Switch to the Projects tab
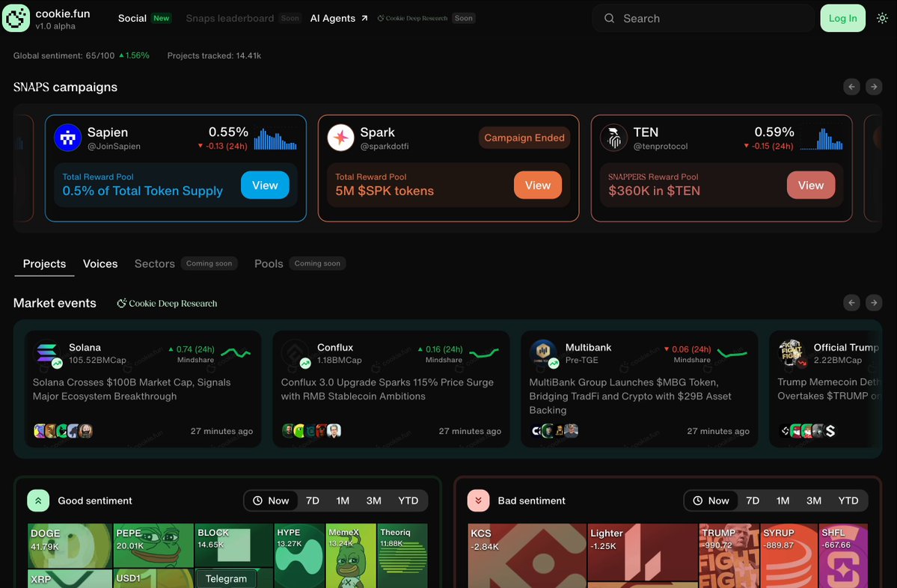 tap(44, 263)
